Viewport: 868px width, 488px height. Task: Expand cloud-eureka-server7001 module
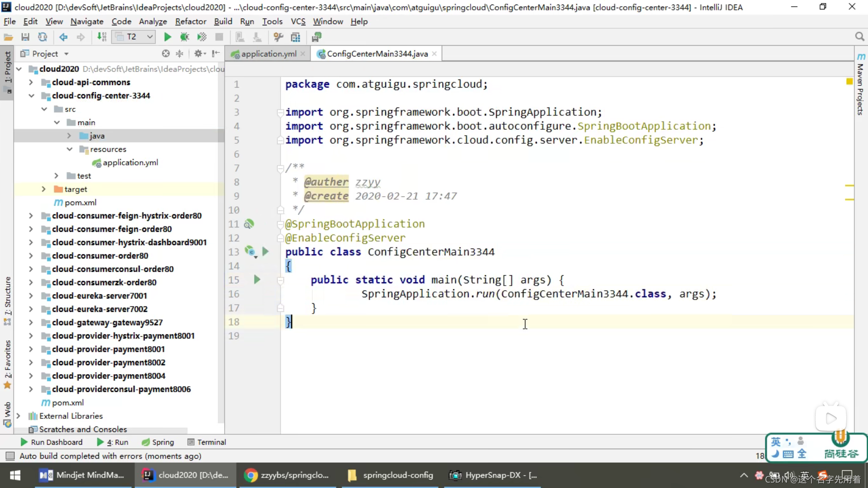(31, 296)
